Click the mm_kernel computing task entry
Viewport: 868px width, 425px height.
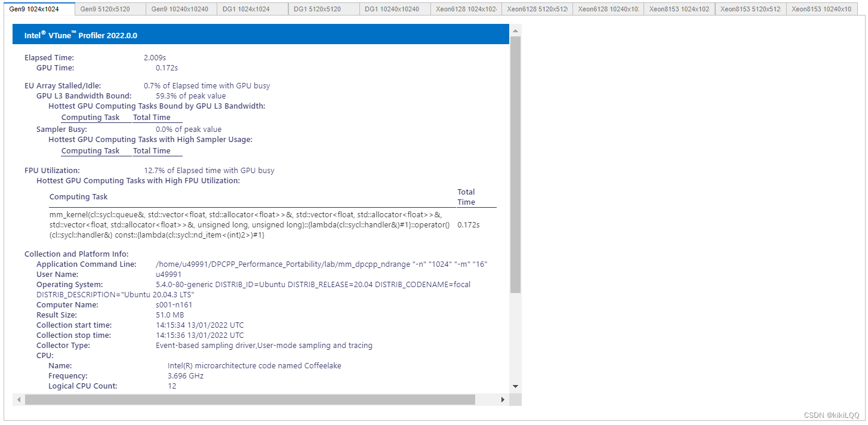coord(250,225)
